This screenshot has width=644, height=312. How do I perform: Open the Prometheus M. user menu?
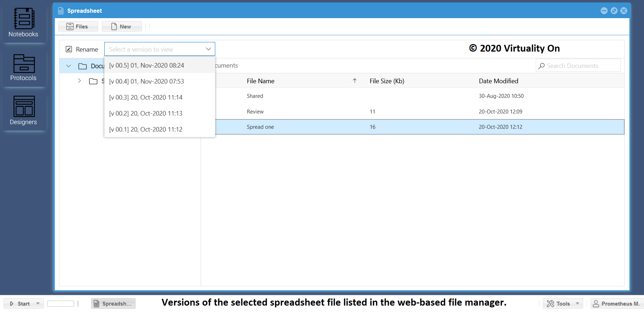tap(617, 303)
